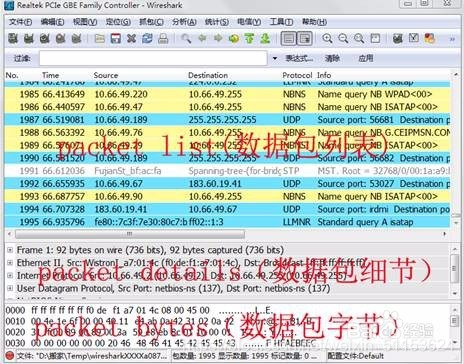Select packet 1987 UDP port 56681 row
464x364 pixels.
tap(227, 120)
